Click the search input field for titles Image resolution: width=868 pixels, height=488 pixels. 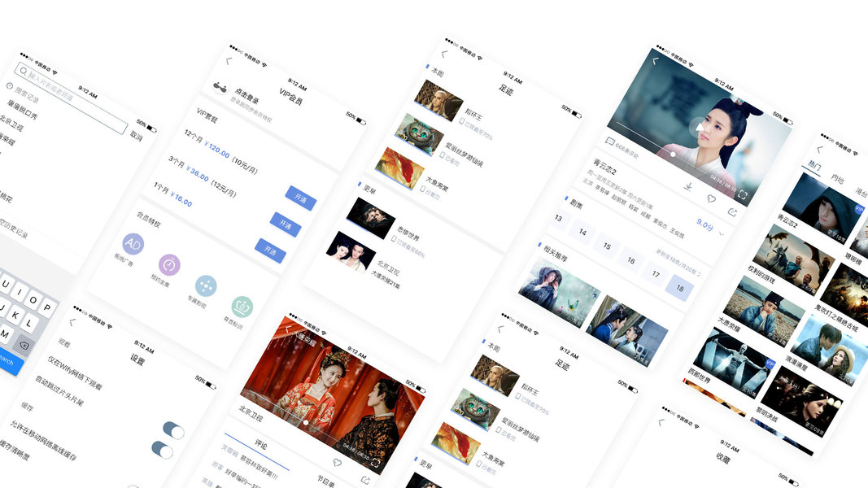click(x=71, y=98)
